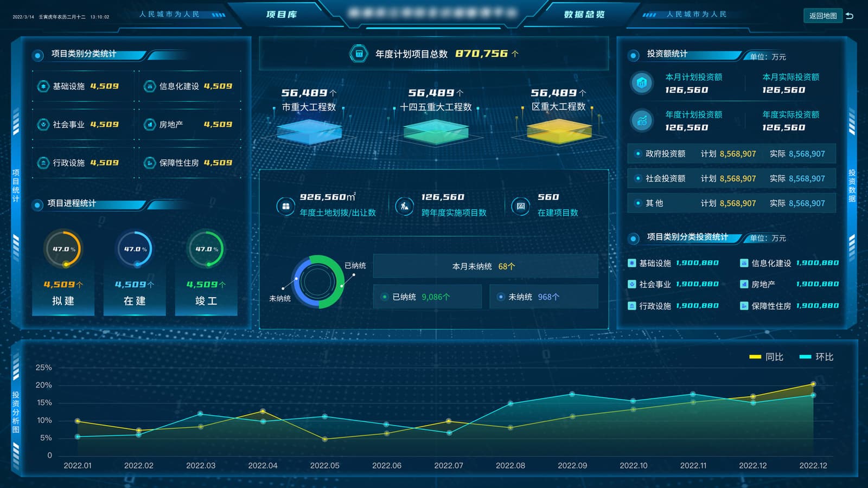The height and width of the screenshot is (488, 868).
Task: Click the 2022.09 环比 data point on chart
Action: coord(572,394)
